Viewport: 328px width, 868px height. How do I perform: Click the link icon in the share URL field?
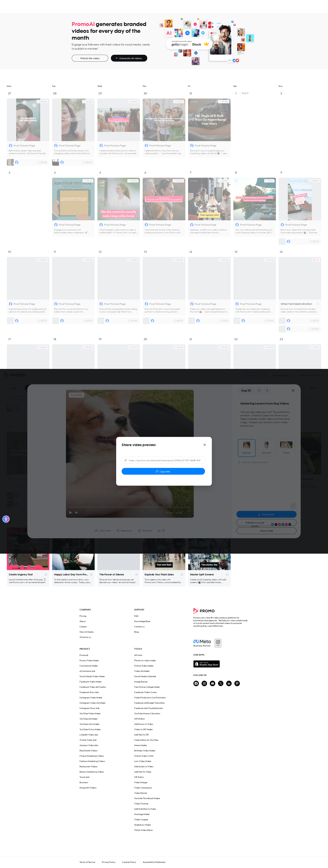pyautogui.click(x=126, y=460)
